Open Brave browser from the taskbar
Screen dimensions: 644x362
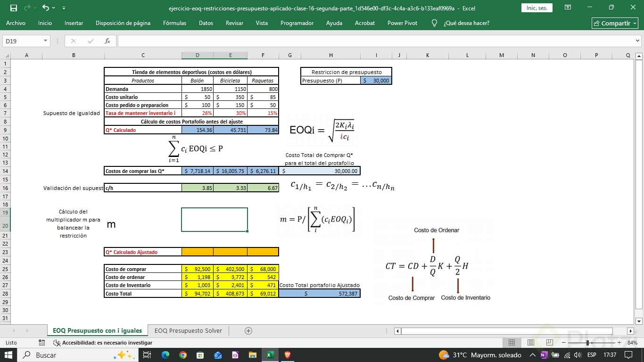tap(287, 355)
